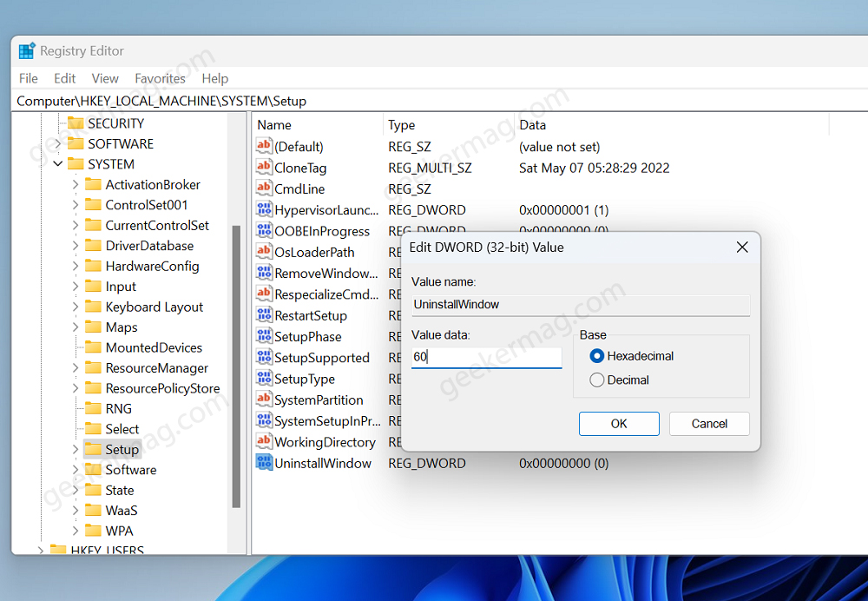The width and height of the screenshot is (868, 601).
Task: Click the CloneTag data 'Sat May 07 05:28:29 2022'
Action: [594, 168]
